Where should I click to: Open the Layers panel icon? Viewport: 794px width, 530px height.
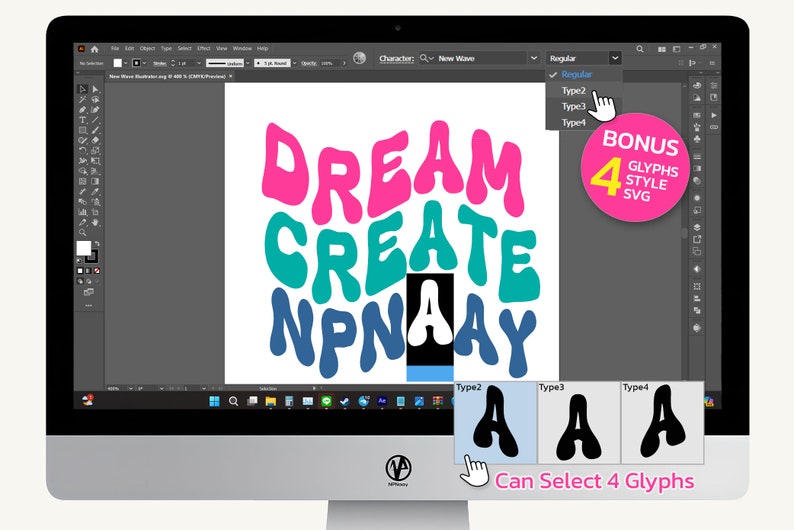[697, 227]
